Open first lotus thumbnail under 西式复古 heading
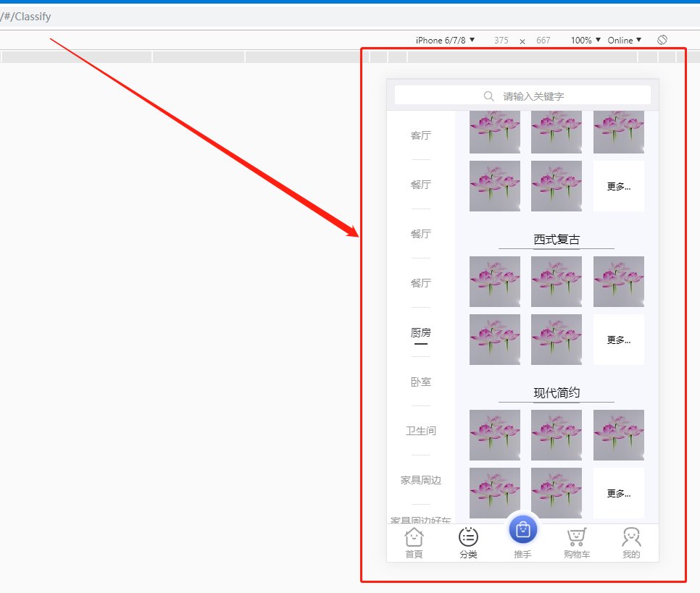 (x=495, y=282)
